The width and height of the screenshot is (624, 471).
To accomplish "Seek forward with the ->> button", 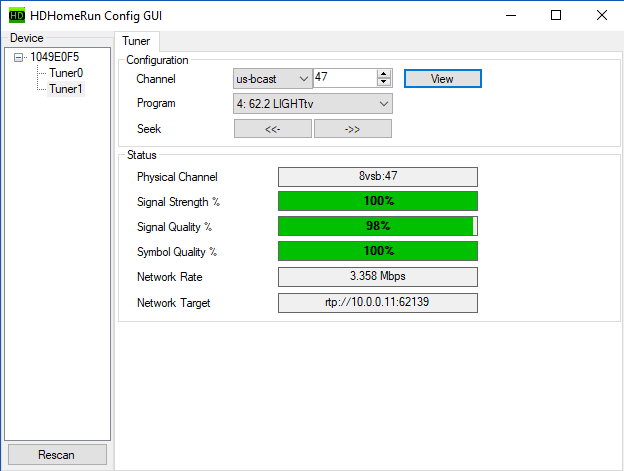I will 353,129.
